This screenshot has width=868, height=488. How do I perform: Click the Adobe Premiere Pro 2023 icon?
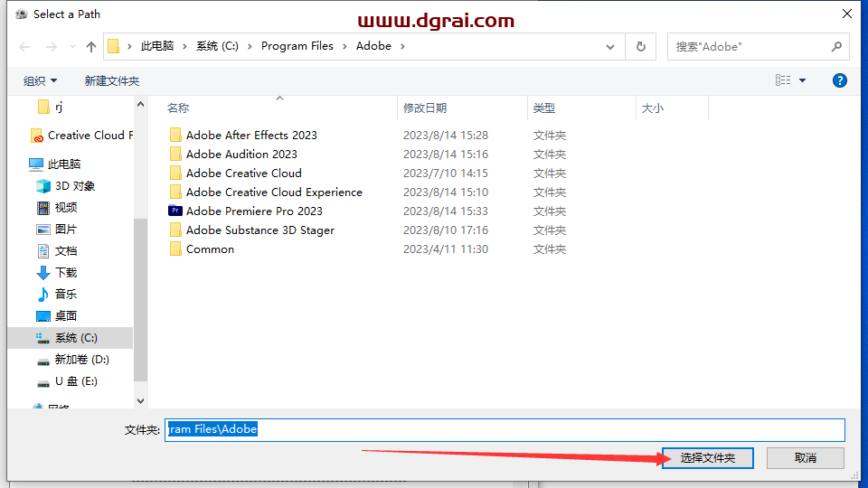[175, 211]
